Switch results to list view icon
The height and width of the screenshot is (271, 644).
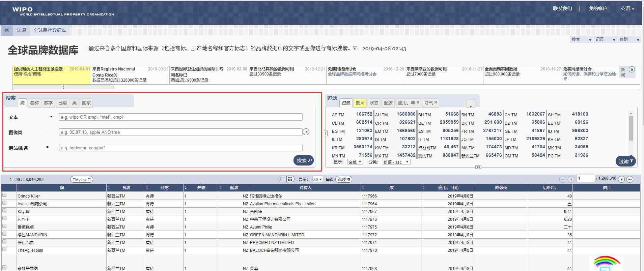[282, 179]
